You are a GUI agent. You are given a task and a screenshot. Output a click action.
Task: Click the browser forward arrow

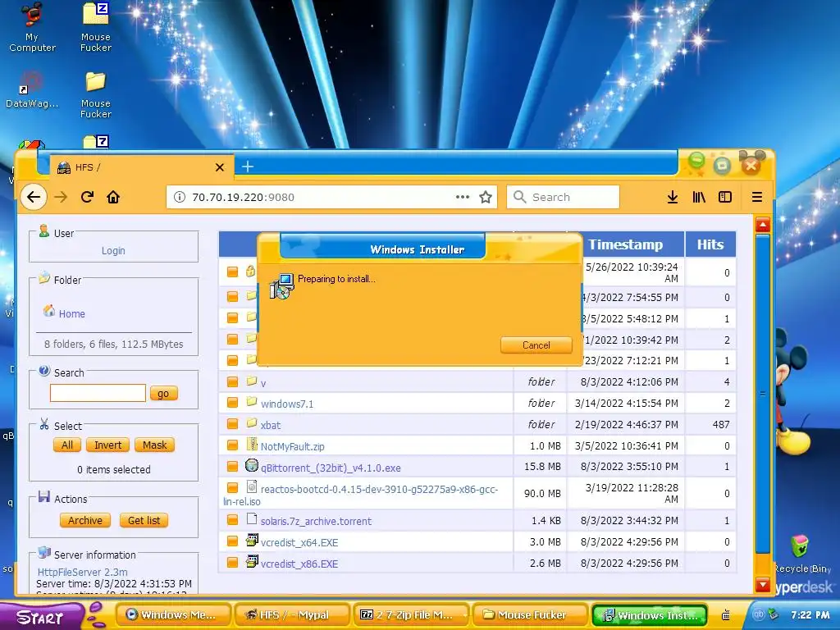tap(61, 197)
